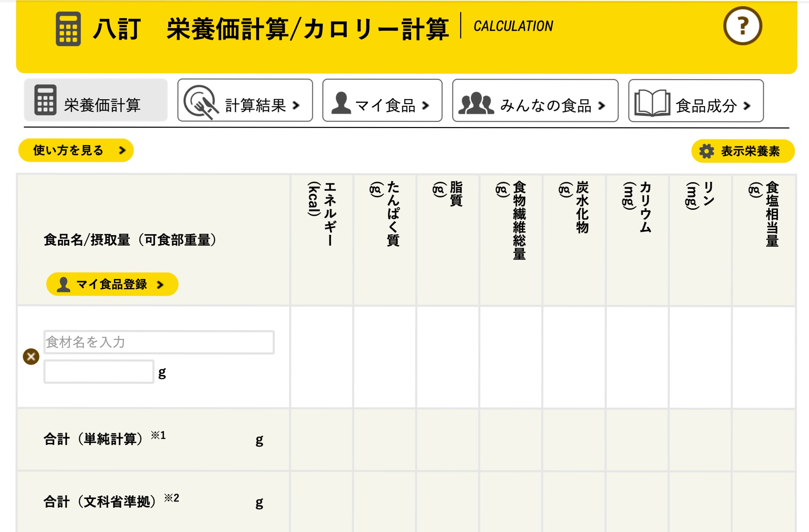Click the arrow chevron on マイ食品 tab
Viewport: 809px width, 532px height.
pos(426,105)
